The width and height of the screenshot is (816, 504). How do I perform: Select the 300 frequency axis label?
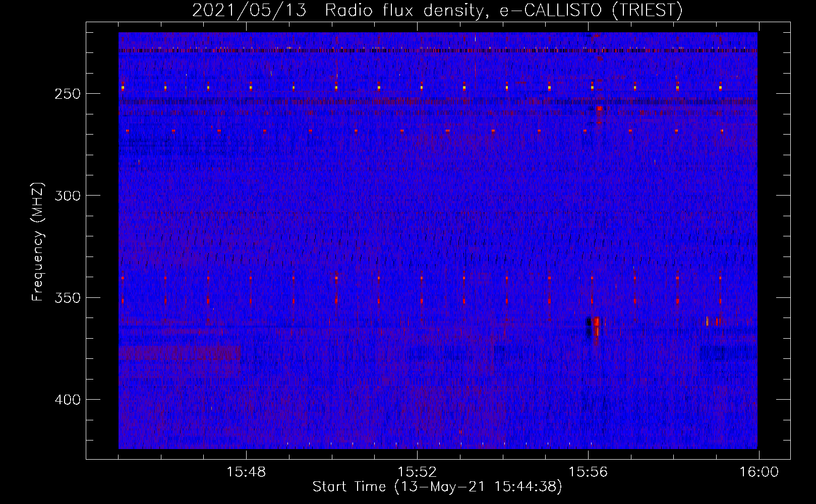point(68,196)
